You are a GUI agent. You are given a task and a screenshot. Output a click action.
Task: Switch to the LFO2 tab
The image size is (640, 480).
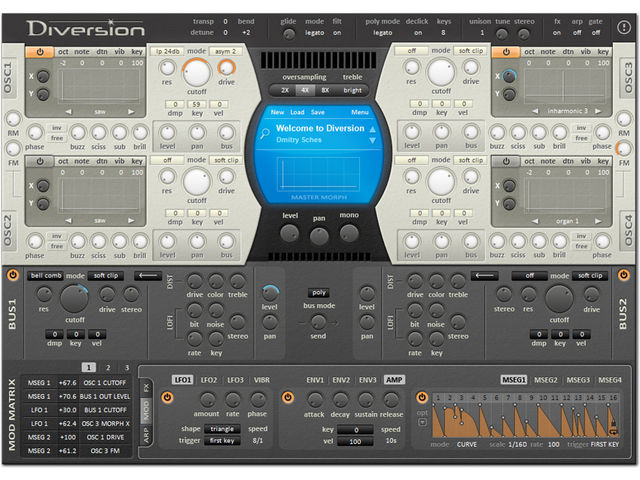[x=209, y=380]
